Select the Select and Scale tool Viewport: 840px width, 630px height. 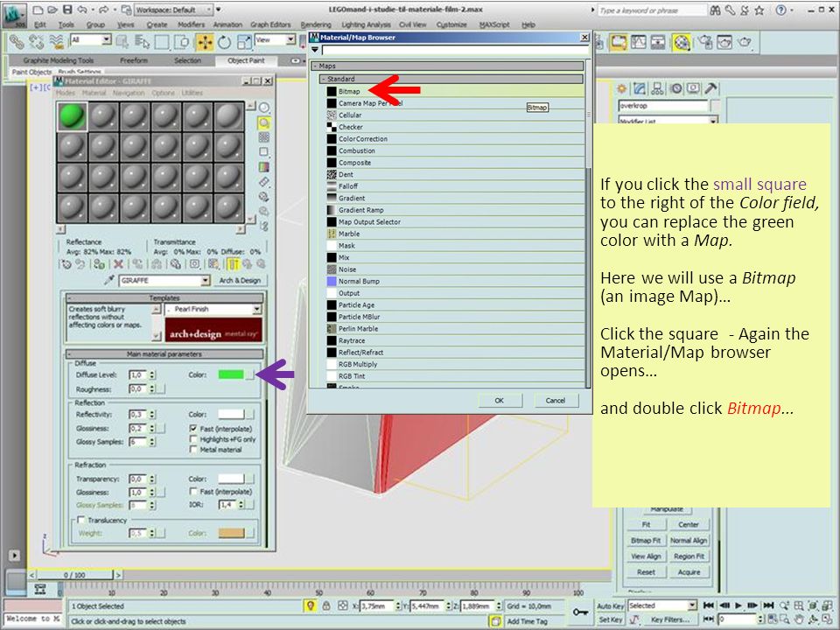[x=244, y=42]
